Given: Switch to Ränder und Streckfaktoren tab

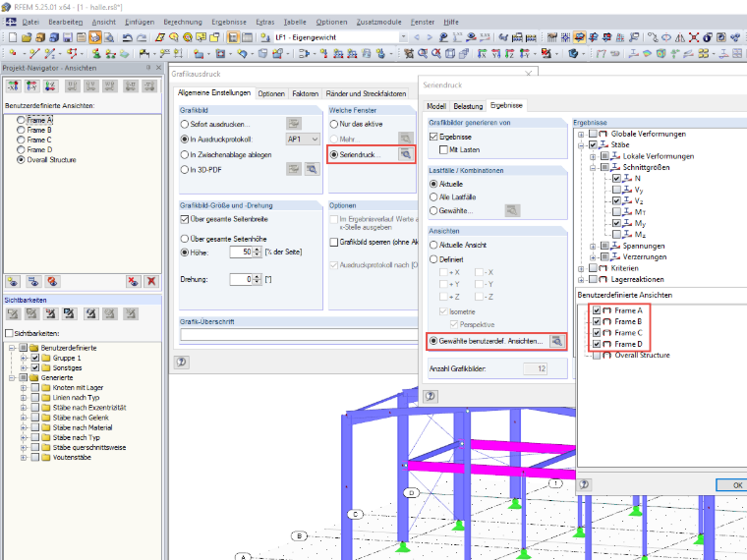Looking at the screenshot, I should click(x=366, y=93).
